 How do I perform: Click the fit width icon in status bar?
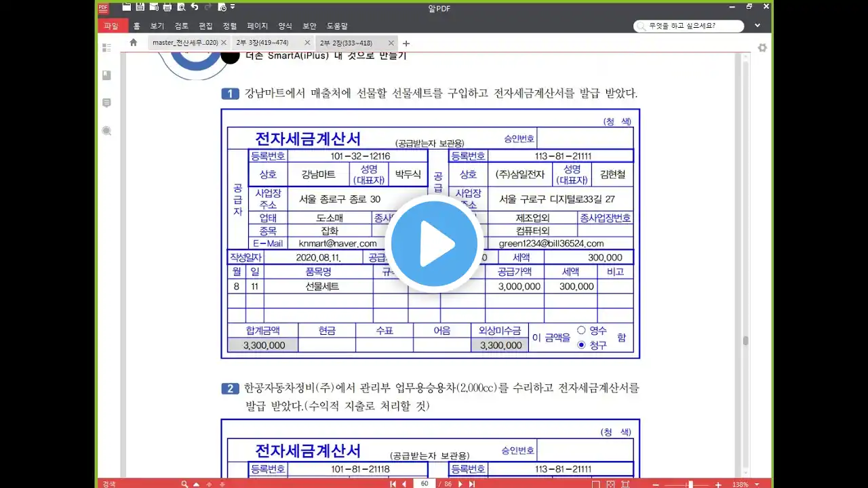pyautogui.click(x=626, y=484)
